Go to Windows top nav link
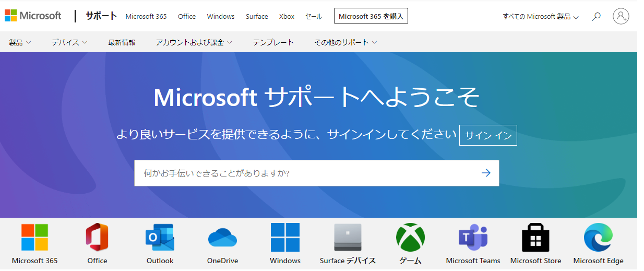 (x=221, y=17)
